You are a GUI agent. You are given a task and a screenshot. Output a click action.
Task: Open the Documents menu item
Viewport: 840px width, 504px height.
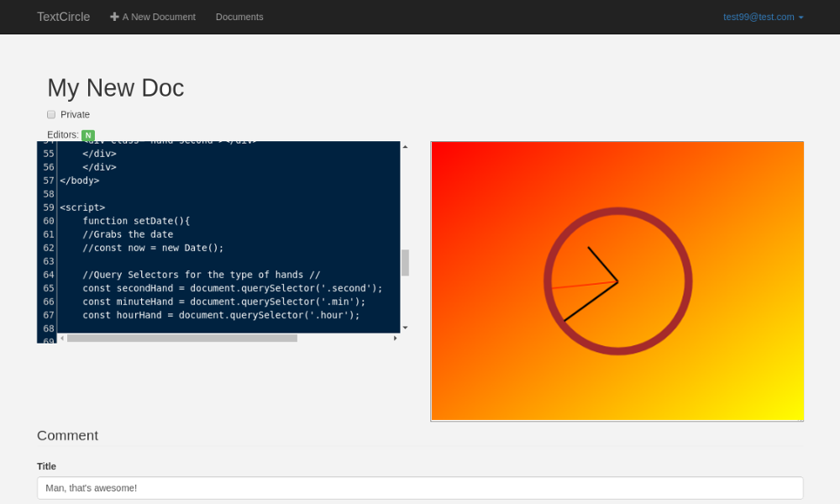[x=239, y=17]
